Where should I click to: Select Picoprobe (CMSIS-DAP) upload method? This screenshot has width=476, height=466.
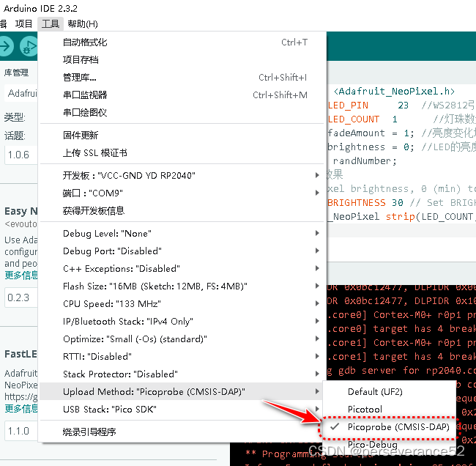(x=390, y=427)
